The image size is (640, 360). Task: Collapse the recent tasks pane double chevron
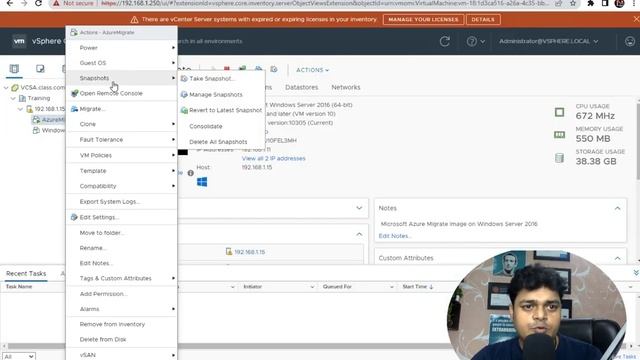point(636,273)
